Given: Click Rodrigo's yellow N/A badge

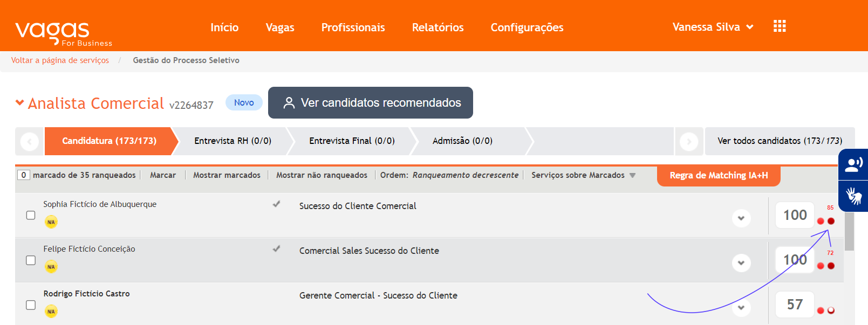Looking at the screenshot, I should [51, 312].
